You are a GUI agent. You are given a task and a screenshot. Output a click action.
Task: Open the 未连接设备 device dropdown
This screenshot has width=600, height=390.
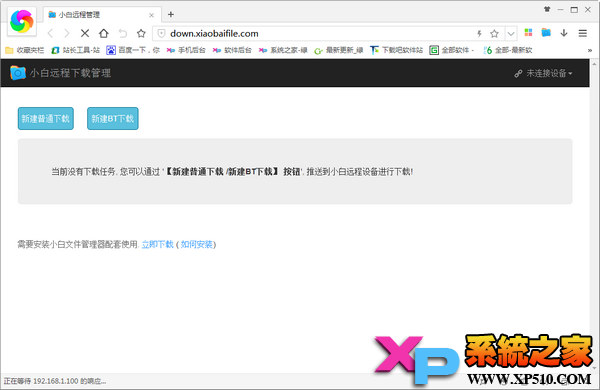543,73
